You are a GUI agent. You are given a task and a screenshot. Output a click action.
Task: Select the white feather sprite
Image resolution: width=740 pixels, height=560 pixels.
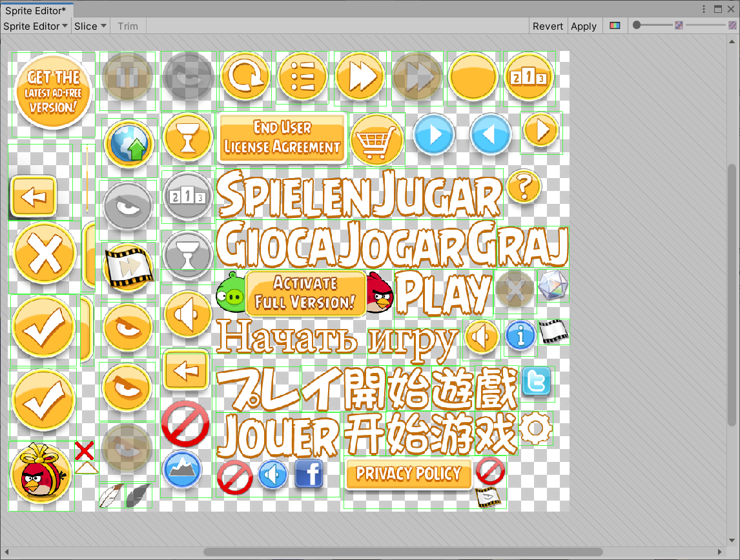point(111,495)
